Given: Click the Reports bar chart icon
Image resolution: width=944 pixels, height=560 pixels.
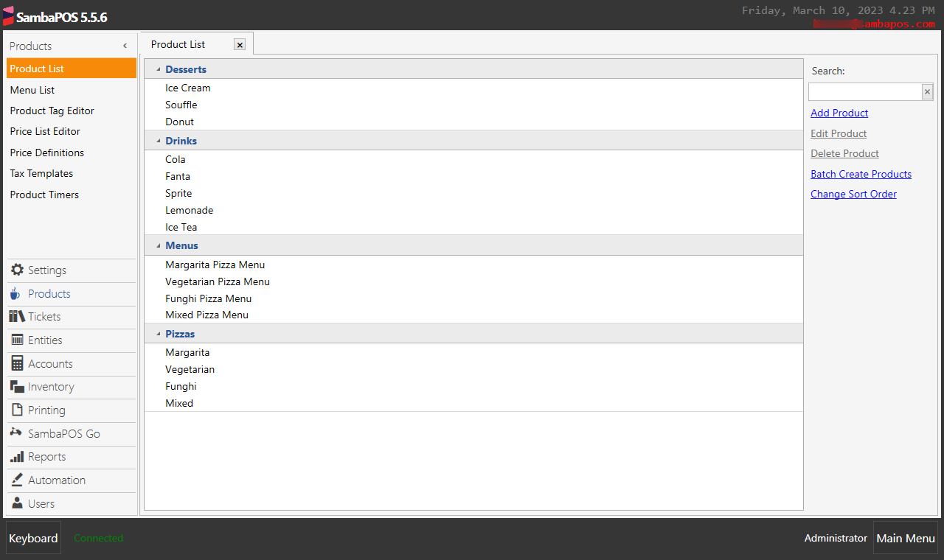Looking at the screenshot, I should 16,457.
